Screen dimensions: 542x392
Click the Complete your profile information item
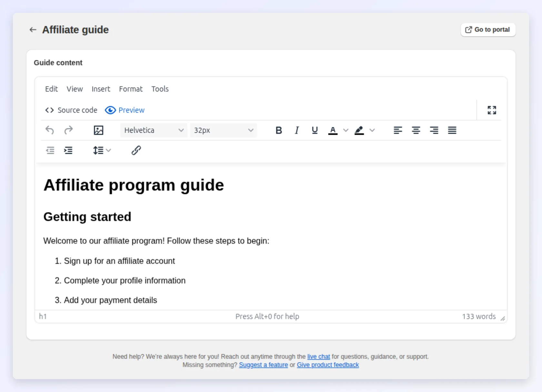125,280
